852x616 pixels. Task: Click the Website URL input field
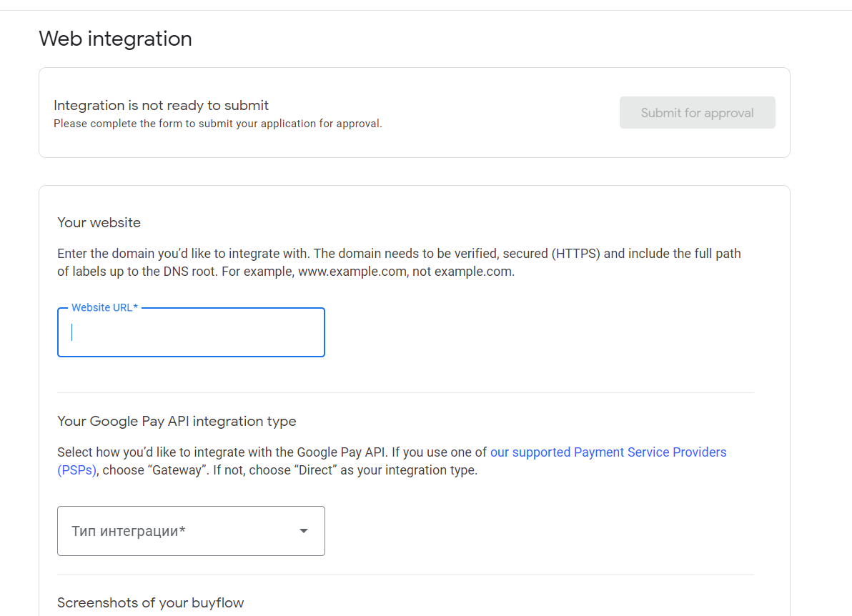coord(191,333)
